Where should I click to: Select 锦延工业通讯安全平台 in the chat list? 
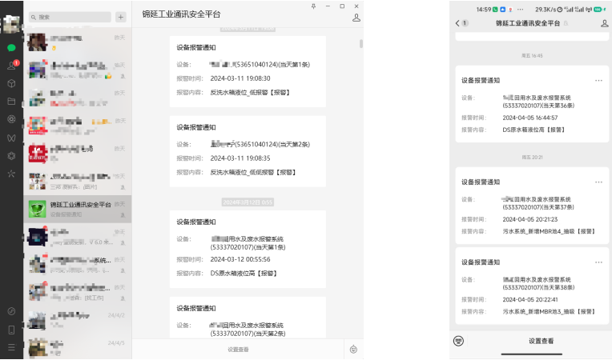(77, 209)
